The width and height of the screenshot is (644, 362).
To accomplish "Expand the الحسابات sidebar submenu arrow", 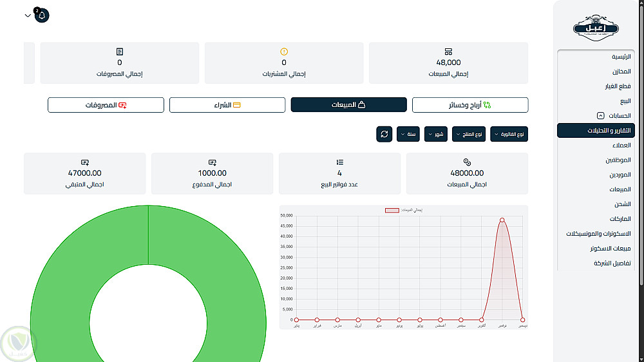I will click(x=600, y=116).
